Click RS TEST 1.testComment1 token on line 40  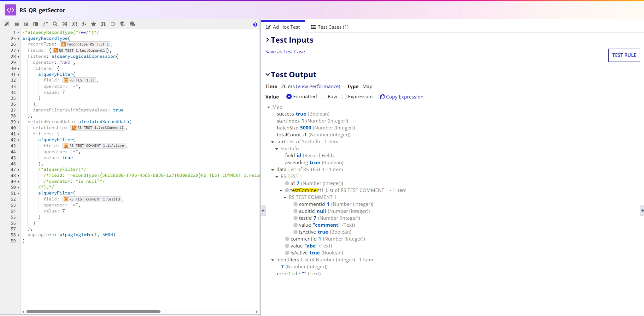(98, 128)
